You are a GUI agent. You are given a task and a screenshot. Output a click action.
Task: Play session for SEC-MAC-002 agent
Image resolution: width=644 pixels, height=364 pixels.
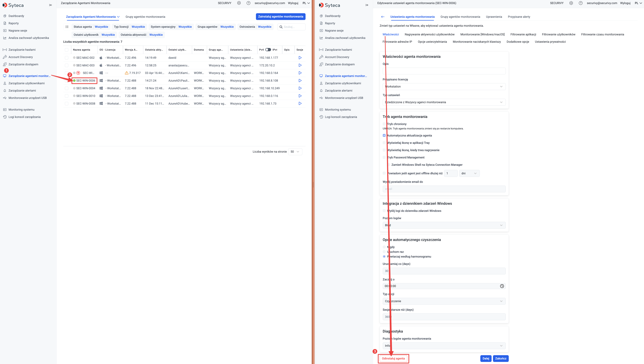[300, 58]
